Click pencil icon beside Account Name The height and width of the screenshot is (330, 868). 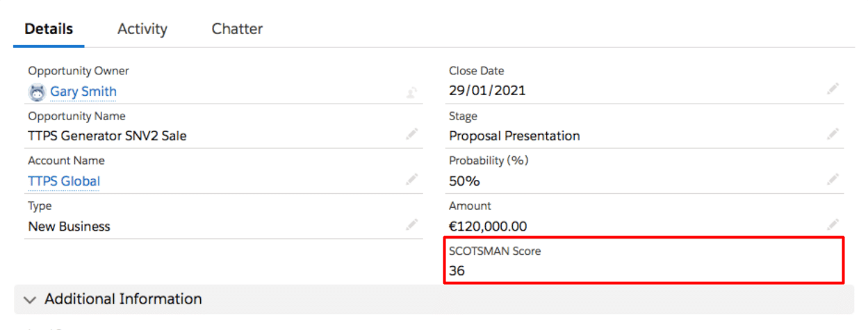(412, 179)
